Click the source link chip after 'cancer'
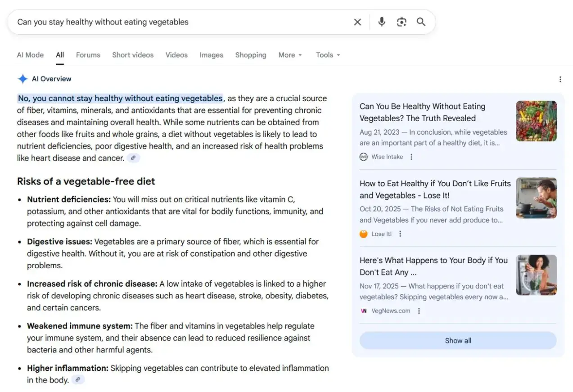573x392 pixels. point(133,158)
